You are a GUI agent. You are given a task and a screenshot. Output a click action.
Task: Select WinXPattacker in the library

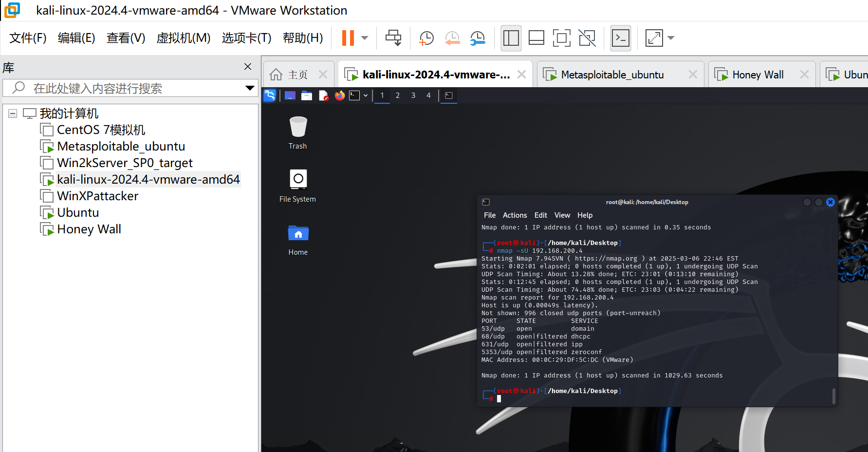97,196
